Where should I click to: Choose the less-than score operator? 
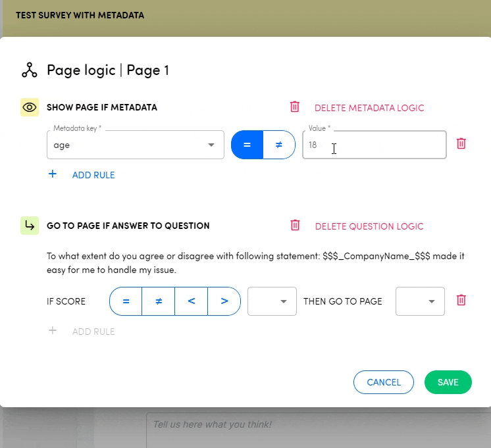(x=192, y=301)
